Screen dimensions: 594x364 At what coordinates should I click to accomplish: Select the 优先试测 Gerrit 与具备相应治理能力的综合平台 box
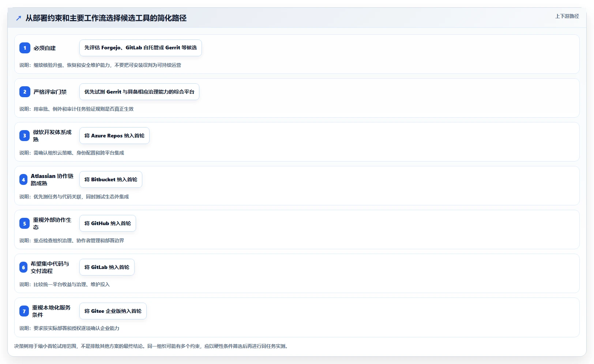tap(139, 92)
